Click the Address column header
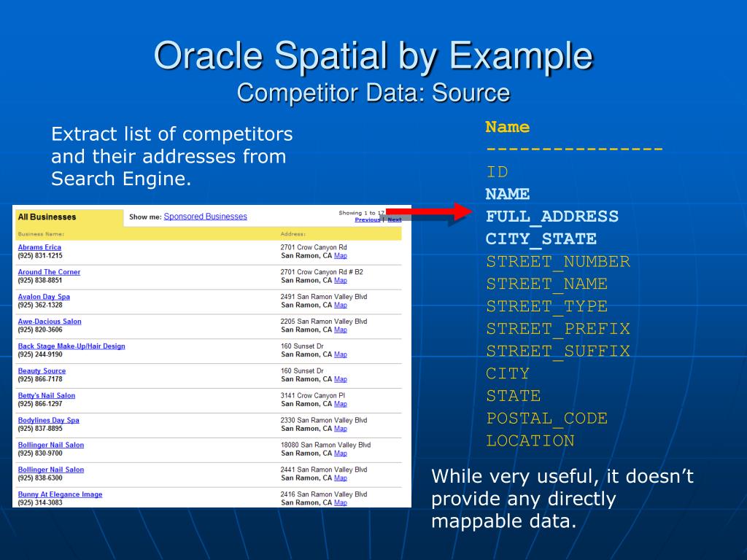Image resolution: width=747 pixels, height=560 pixels. click(x=293, y=234)
